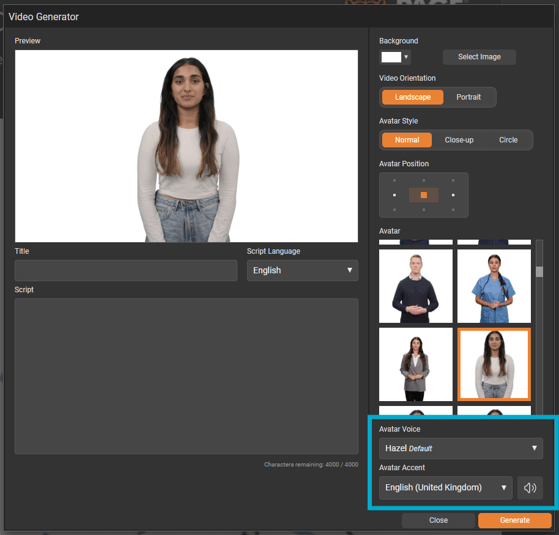559x535 pixels.
Task: Set avatar position to center square
Action: tap(424, 195)
